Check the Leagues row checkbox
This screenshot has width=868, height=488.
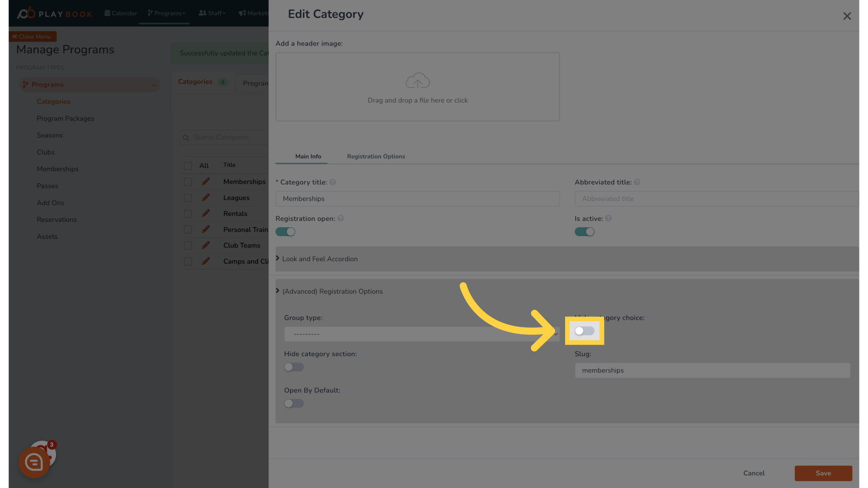[188, 198]
